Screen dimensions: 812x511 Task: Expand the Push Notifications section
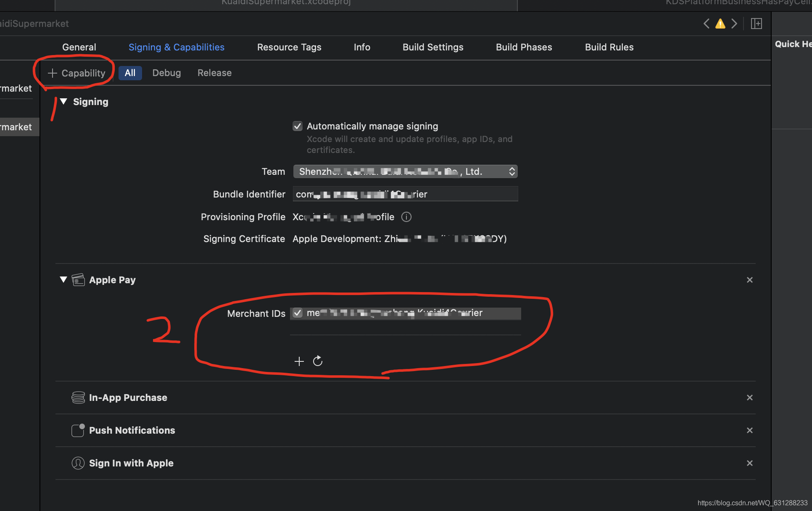click(x=132, y=430)
